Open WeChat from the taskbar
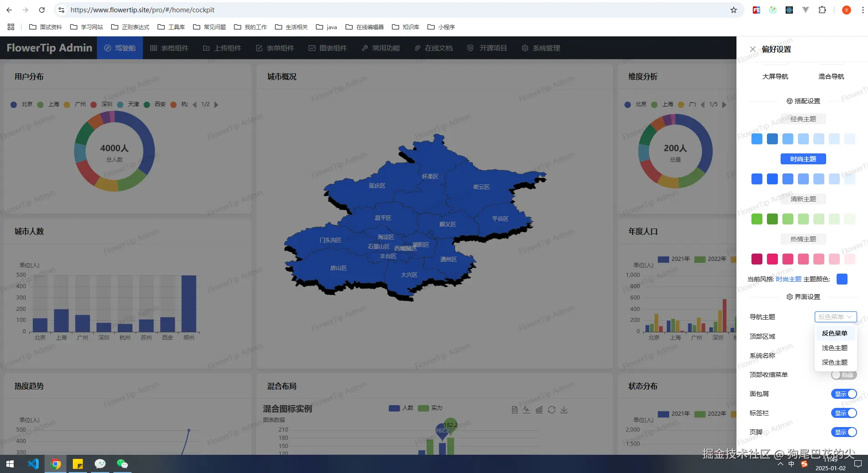Screen dimensions: 868x473 click(x=122, y=464)
